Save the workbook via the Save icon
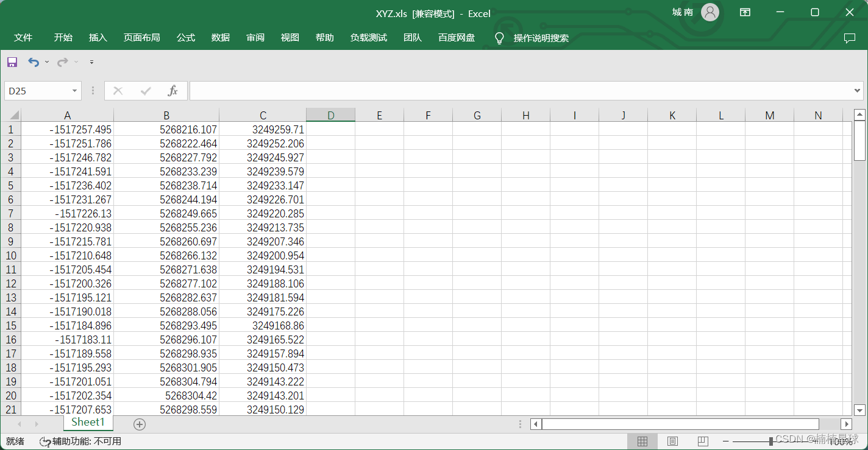Image resolution: width=868 pixels, height=450 pixels. point(12,62)
